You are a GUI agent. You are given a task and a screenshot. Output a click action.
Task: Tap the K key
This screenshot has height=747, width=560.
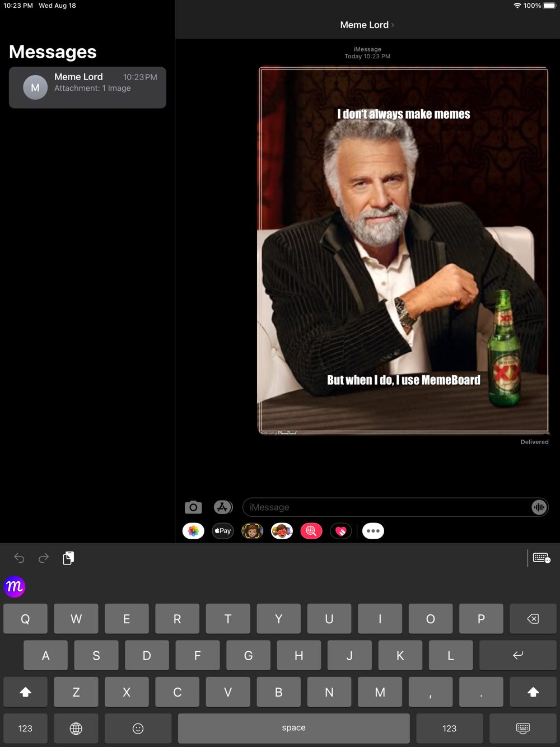(x=400, y=655)
